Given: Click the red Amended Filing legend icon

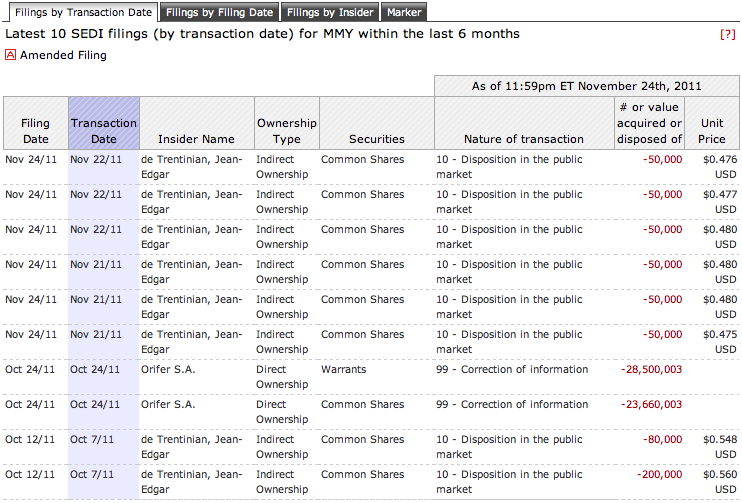Looking at the screenshot, I should [x=11, y=55].
